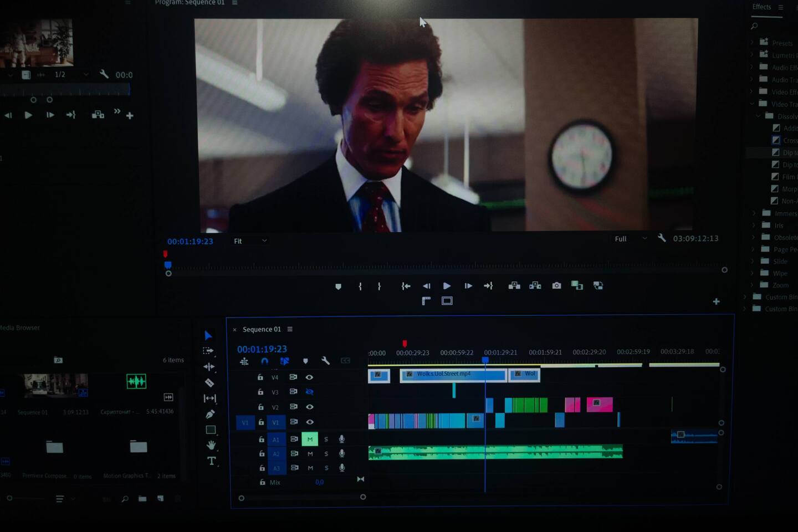Toggle V1 source patching button
The width and height of the screenshot is (798, 532).
point(245,422)
